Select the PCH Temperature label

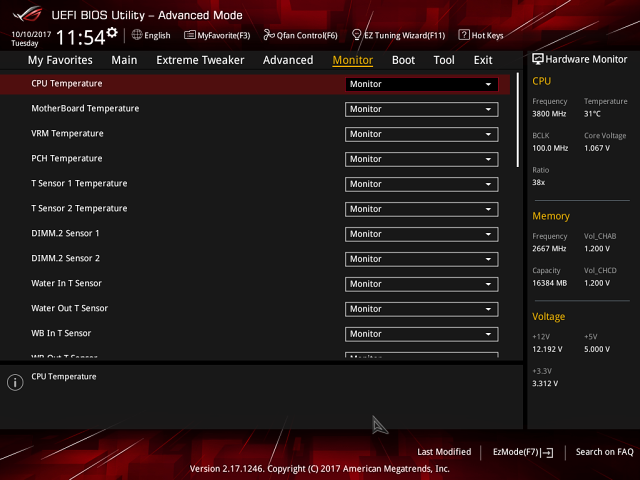(67, 158)
